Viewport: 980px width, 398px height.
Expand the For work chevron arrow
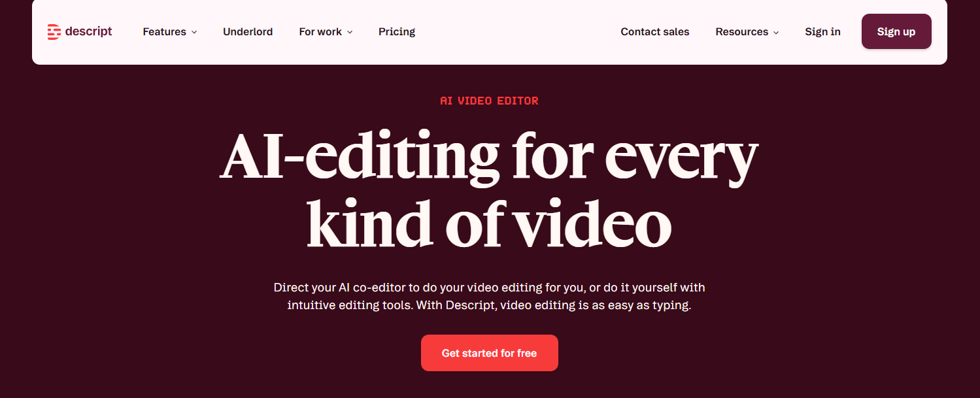(x=350, y=32)
